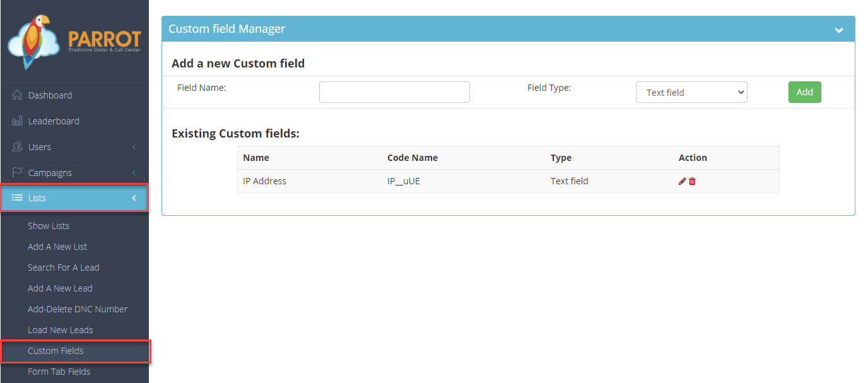Click the Type column header
868x383 pixels.
561,158
